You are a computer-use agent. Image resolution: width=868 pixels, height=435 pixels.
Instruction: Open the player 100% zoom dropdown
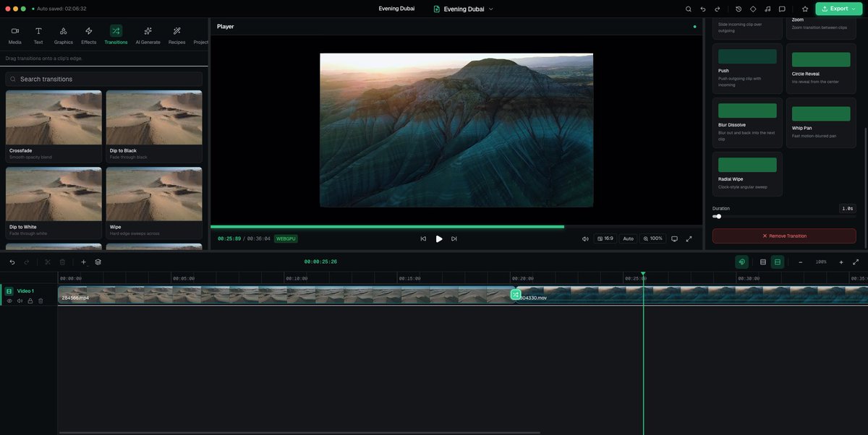point(652,238)
